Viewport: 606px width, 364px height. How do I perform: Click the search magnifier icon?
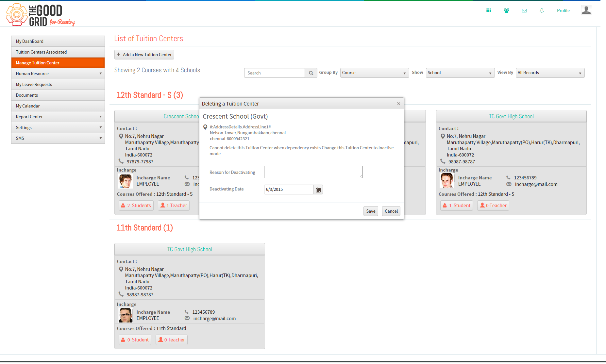click(311, 73)
